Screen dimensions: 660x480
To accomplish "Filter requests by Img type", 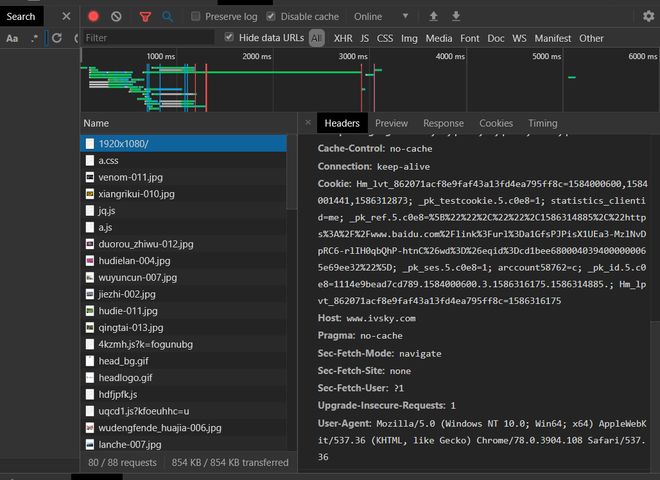I will coord(409,38).
